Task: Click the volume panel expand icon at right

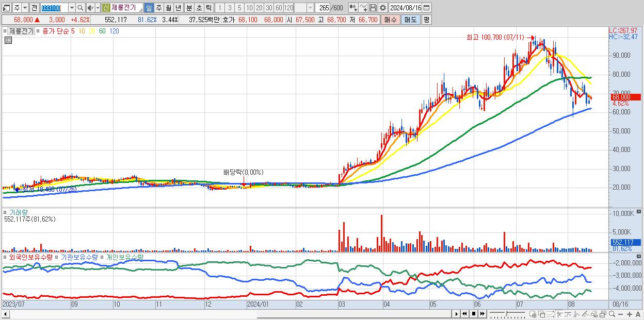Action: click(640, 212)
